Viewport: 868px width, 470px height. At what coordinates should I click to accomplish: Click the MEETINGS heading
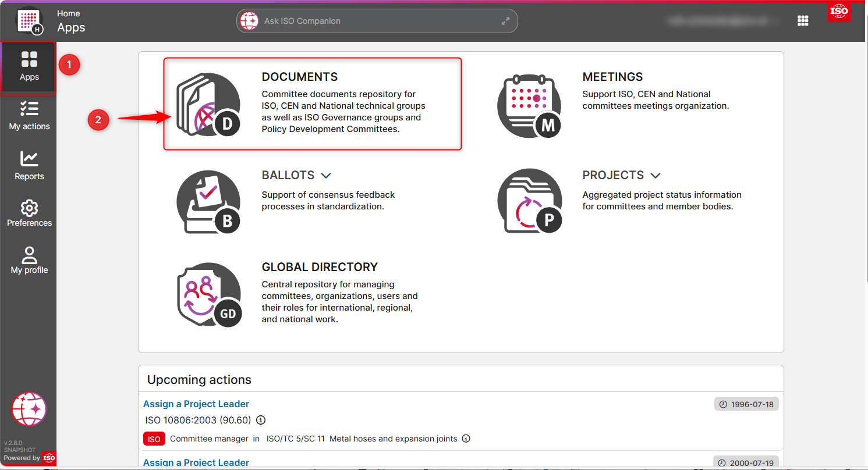point(612,77)
